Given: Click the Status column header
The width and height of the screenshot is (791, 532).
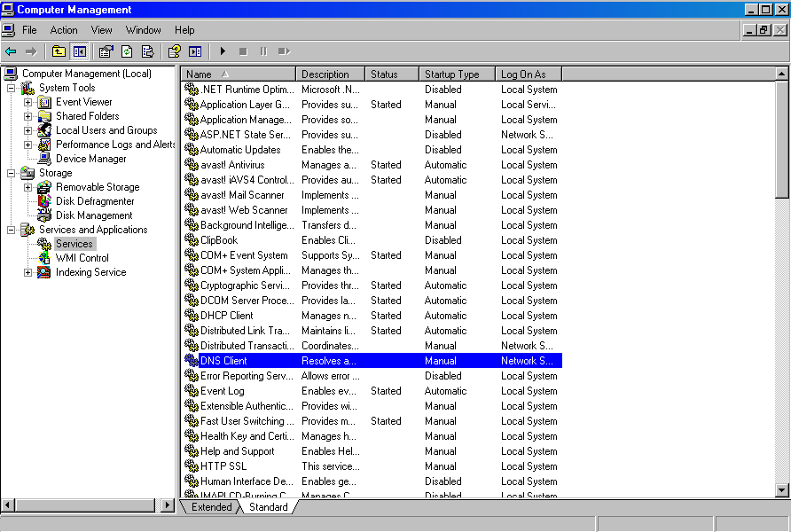Looking at the screenshot, I should coord(392,74).
